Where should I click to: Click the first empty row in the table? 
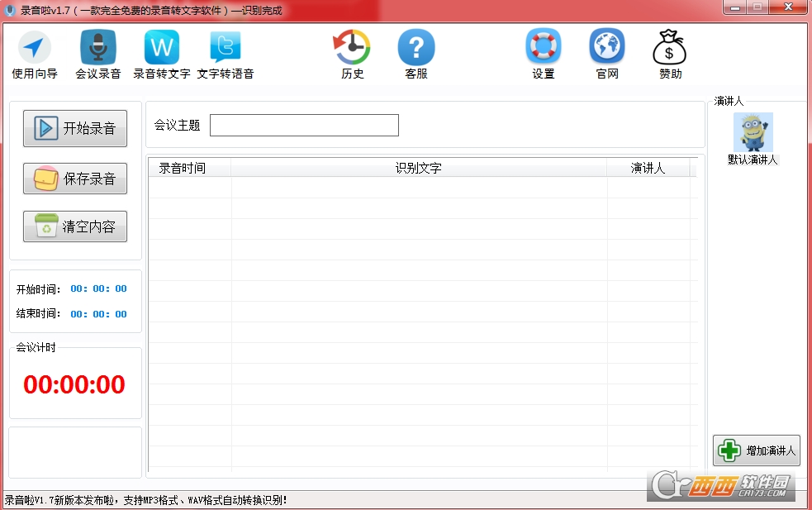pyautogui.click(x=418, y=188)
